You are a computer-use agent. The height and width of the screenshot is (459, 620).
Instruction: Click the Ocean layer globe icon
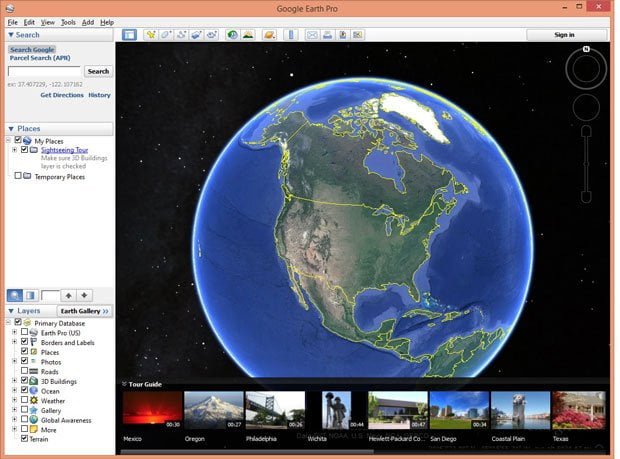34,391
